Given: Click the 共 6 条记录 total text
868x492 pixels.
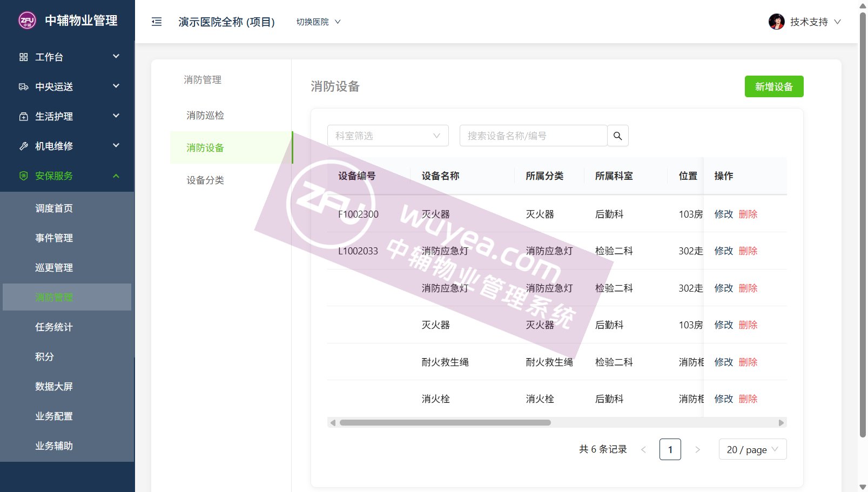Looking at the screenshot, I should (x=603, y=449).
